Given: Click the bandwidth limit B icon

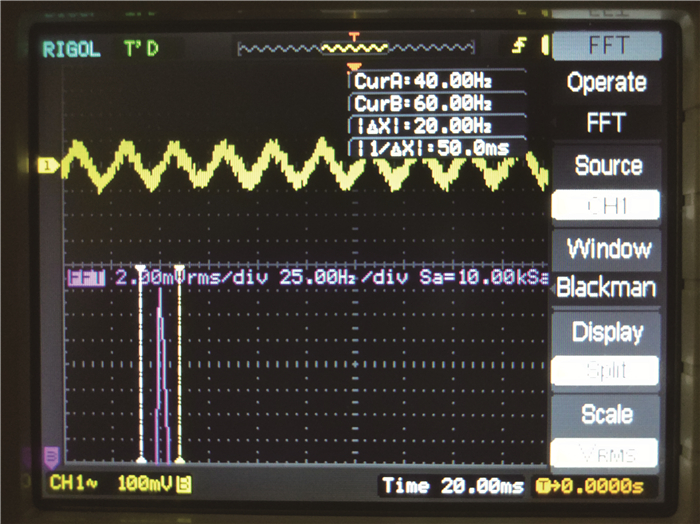Looking at the screenshot, I should pos(185,485).
